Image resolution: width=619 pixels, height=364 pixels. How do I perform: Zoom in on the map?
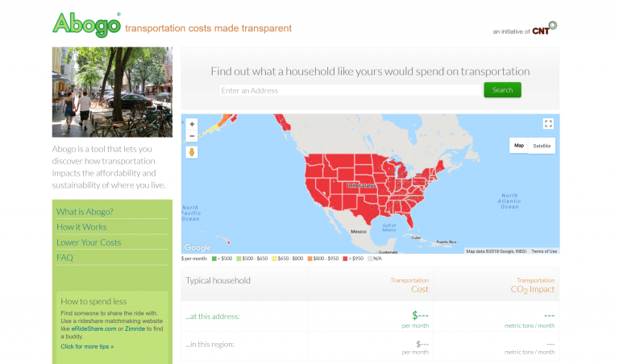(x=192, y=124)
